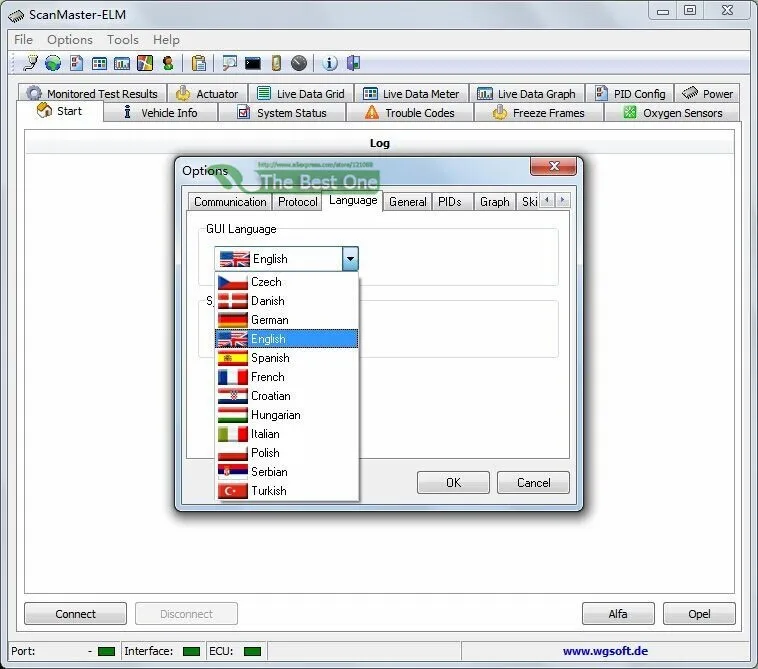The height and width of the screenshot is (669, 758).
Task: Choose highlighted English in language list
Action: pos(287,339)
